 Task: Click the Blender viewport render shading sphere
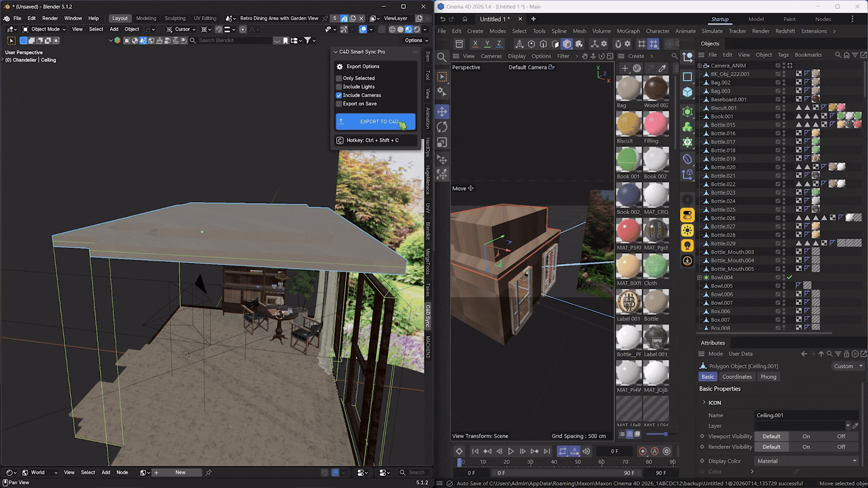[417, 29]
